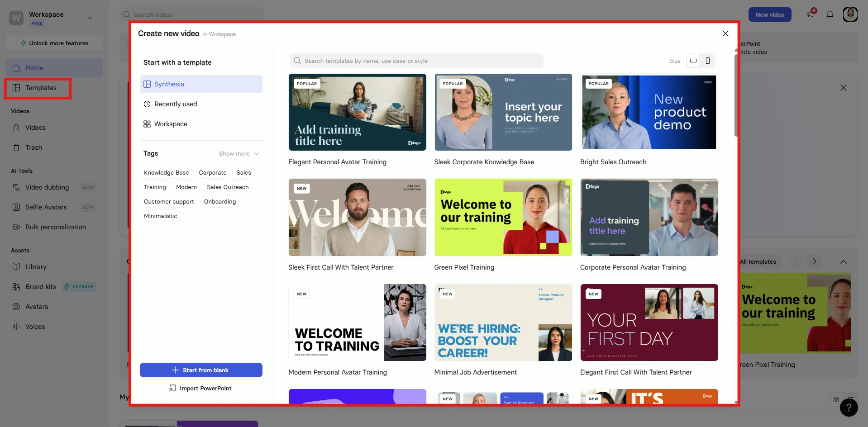This screenshot has width=868, height=427.
Task: Click the Videos lock icon in sidebar
Action: click(x=16, y=128)
